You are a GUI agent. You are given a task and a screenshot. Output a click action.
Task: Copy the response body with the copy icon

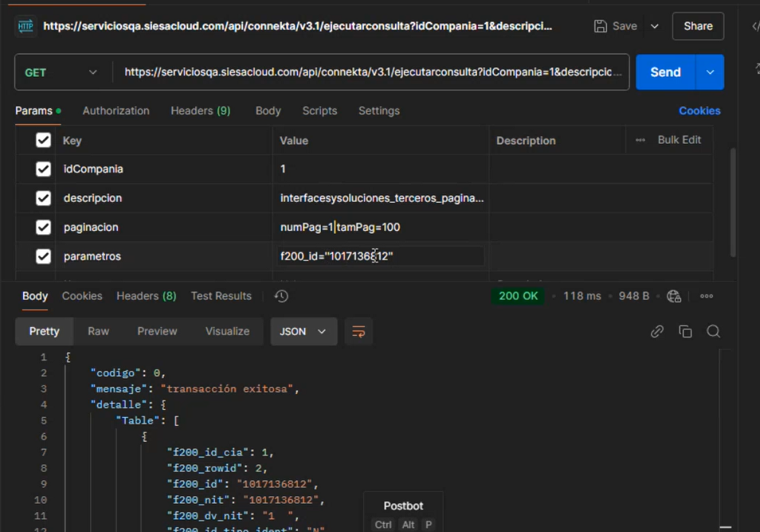(685, 331)
